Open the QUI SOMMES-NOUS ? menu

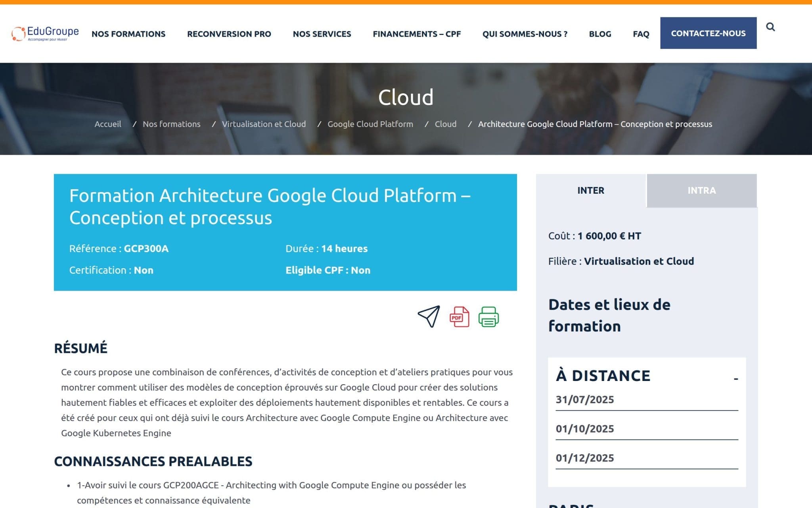525,34
